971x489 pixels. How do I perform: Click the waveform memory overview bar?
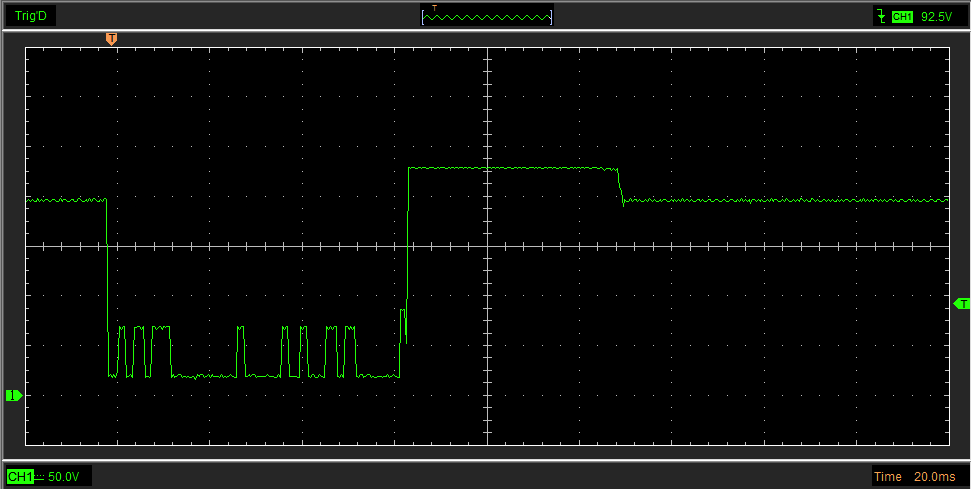click(487, 16)
